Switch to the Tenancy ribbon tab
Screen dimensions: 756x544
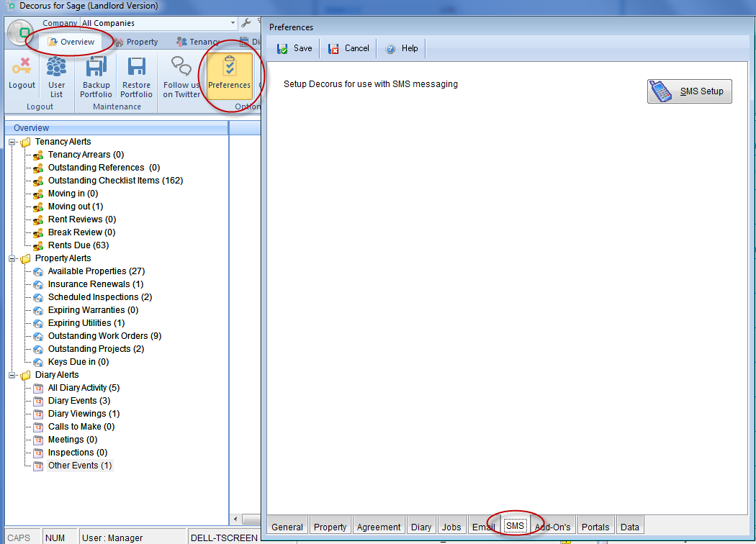(x=198, y=42)
